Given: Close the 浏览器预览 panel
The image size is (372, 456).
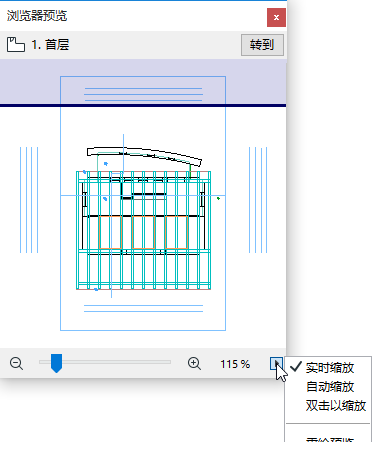Looking at the screenshot, I should (x=276, y=17).
